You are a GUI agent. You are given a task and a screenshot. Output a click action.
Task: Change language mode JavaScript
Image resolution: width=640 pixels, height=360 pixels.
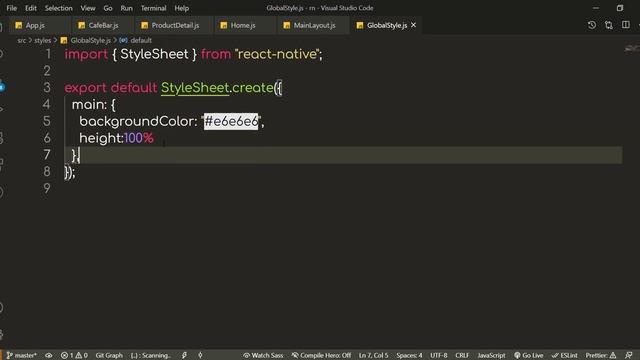[491, 355]
